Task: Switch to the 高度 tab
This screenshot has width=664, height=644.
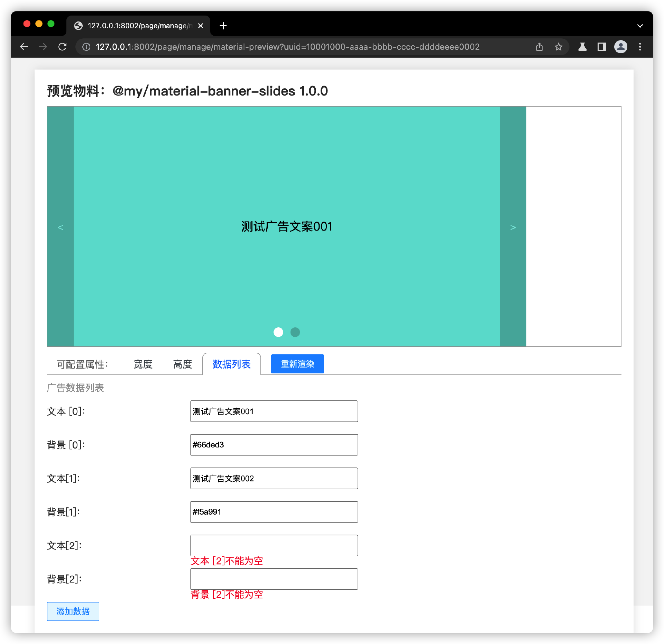Action: tap(182, 364)
